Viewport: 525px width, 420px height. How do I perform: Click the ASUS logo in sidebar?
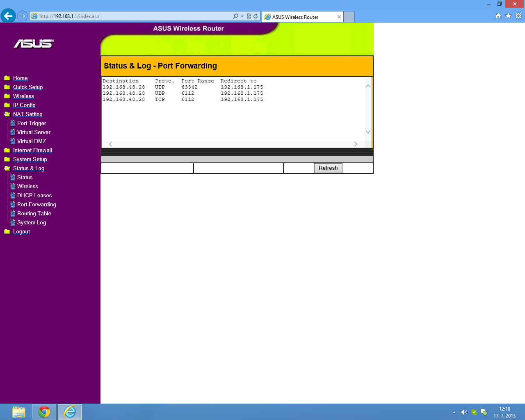tap(34, 43)
